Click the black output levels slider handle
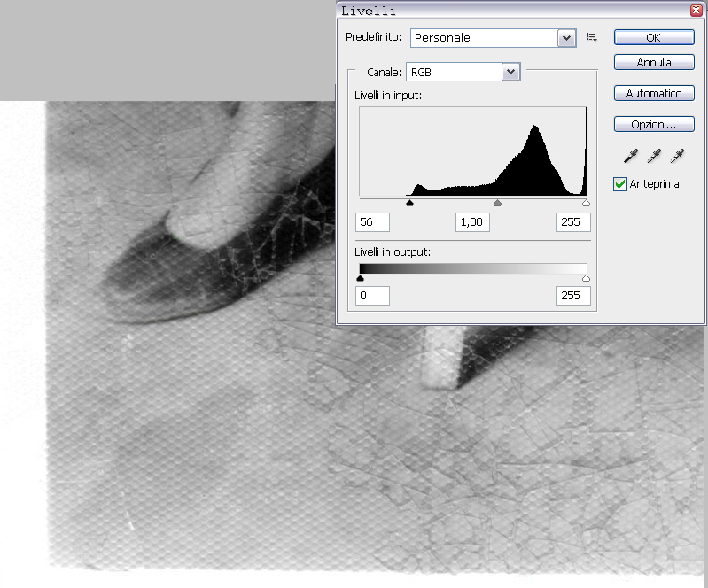Screen dimensions: 708x588 (x=360, y=279)
